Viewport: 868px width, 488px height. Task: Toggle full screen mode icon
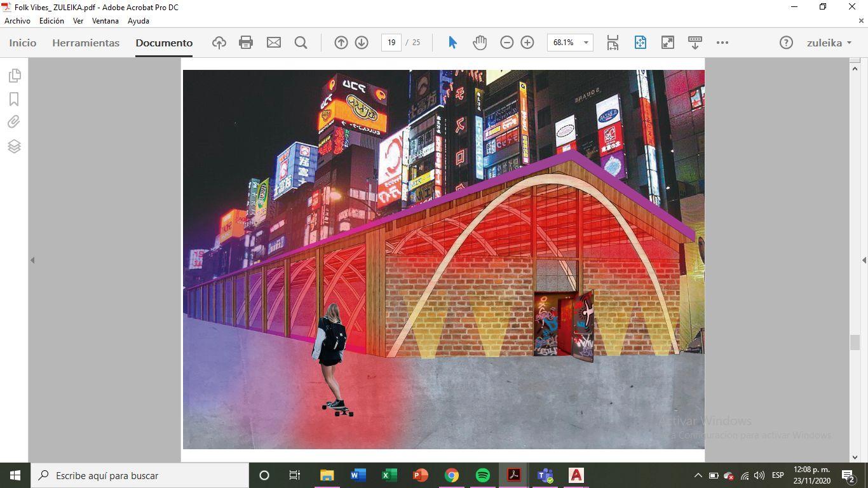tap(668, 43)
